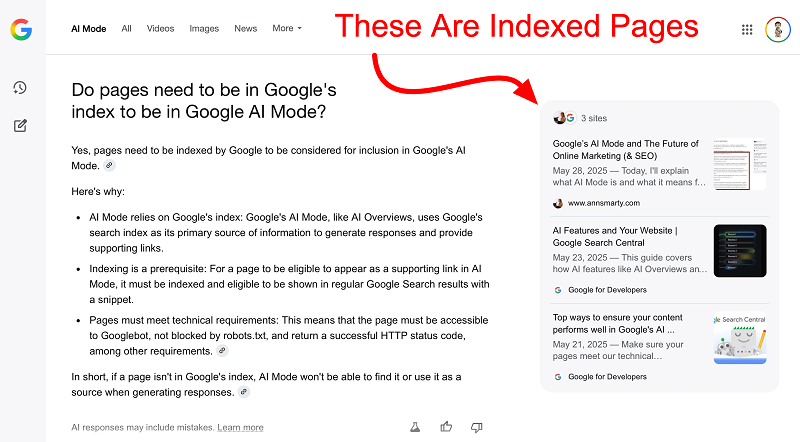The height and width of the screenshot is (442, 800).
Task: Give the response a thumbs down
Action: point(477,427)
